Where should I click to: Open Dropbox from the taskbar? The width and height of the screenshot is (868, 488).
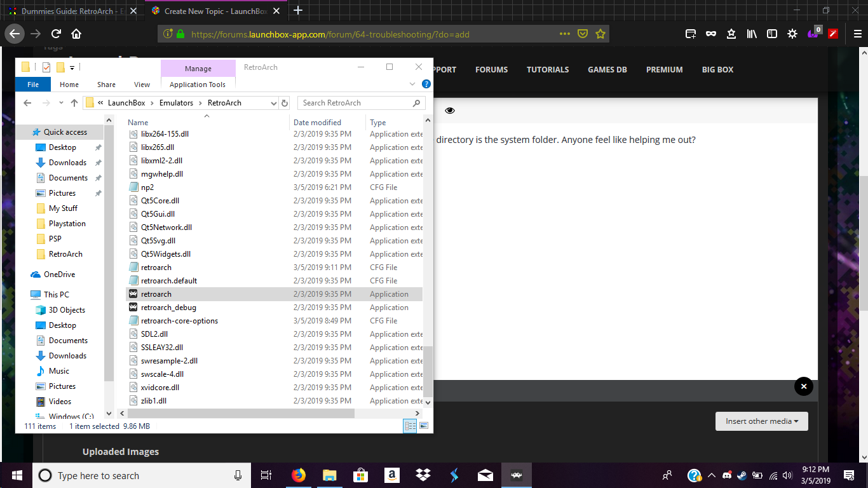tap(423, 475)
